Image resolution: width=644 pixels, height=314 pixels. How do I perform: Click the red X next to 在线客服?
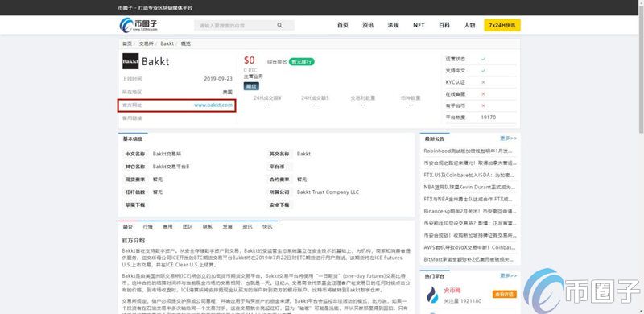(484, 94)
